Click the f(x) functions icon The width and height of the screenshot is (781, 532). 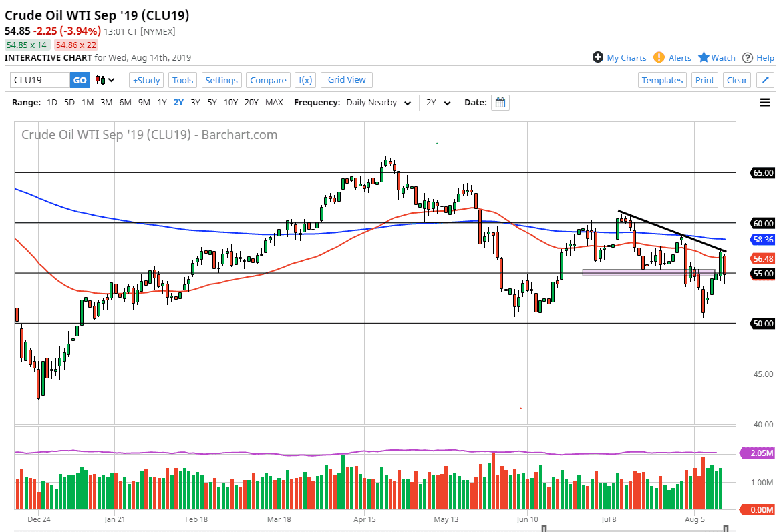[x=305, y=79]
